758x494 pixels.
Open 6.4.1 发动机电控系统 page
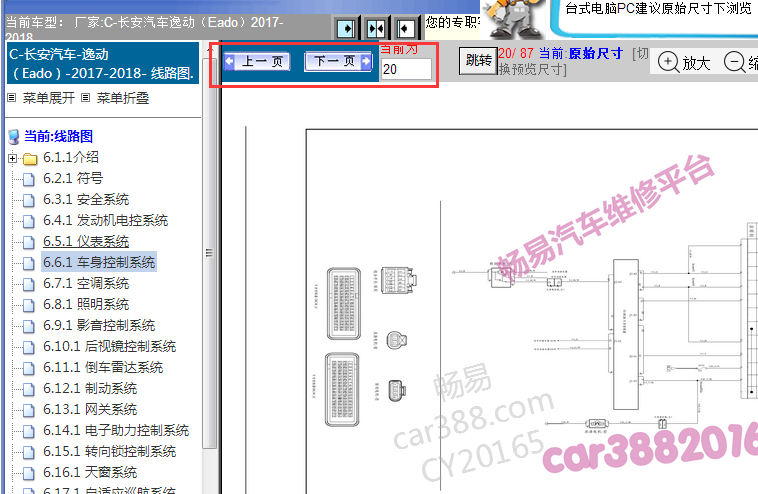click(105, 220)
